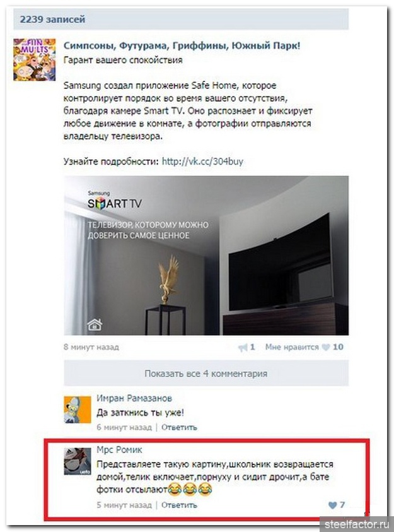
Task: Click the heart icon beside Мне нравится
Action: [325, 347]
